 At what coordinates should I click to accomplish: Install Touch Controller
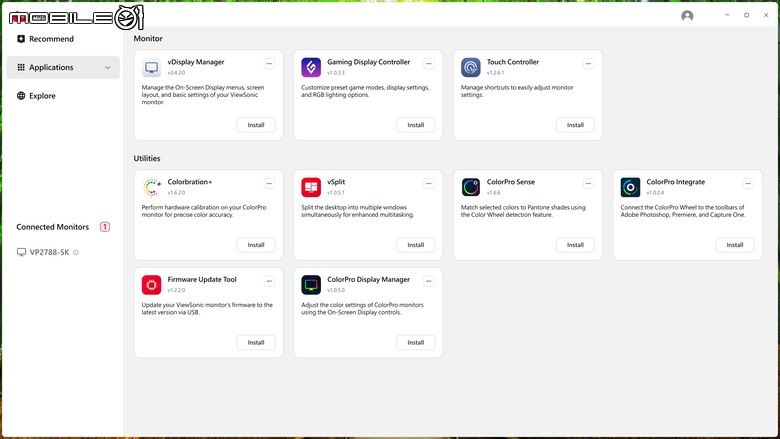pyautogui.click(x=576, y=125)
